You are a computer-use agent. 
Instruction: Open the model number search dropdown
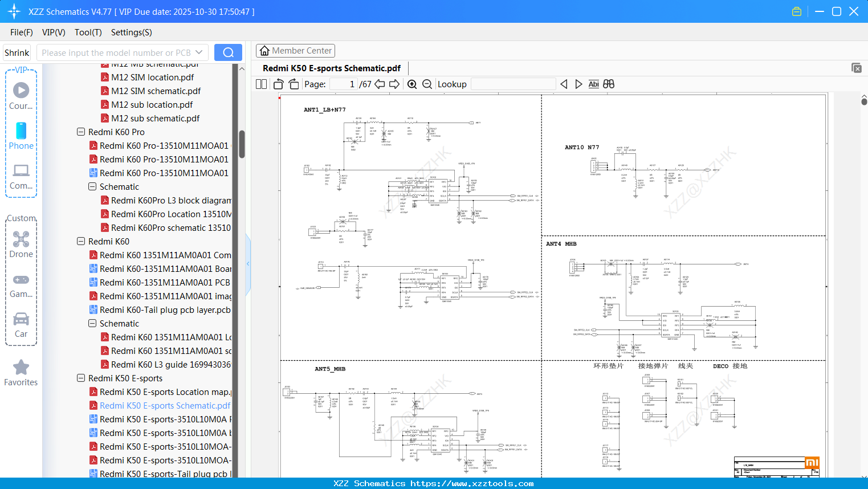coord(198,52)
